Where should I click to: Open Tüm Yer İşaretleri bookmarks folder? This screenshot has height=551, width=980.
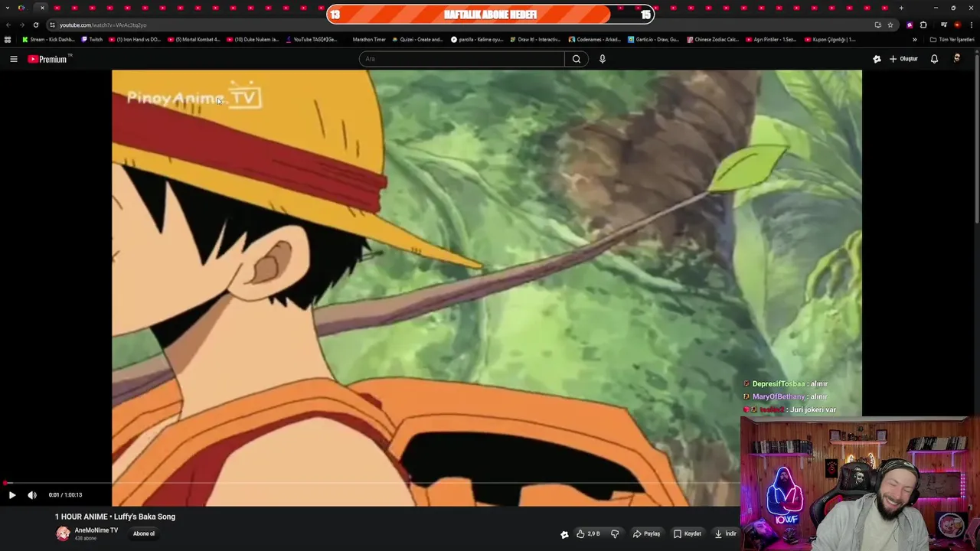(x=952, y=39)
